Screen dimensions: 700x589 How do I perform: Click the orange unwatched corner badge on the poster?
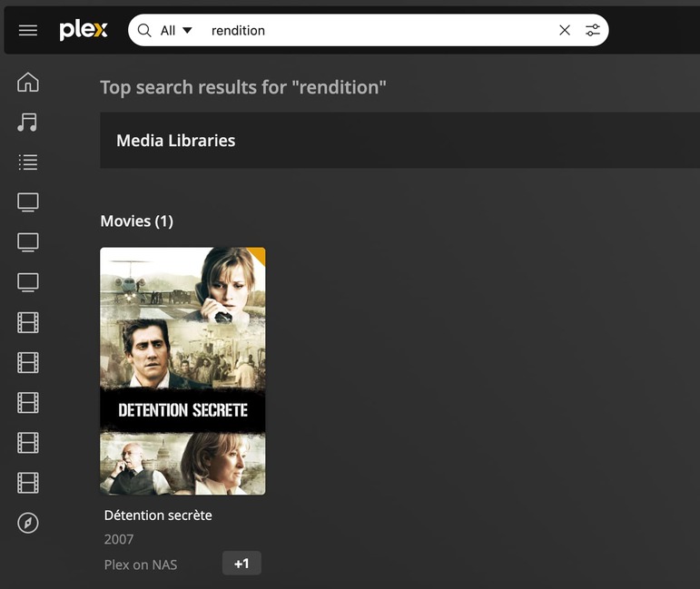(x=259, y=254)
